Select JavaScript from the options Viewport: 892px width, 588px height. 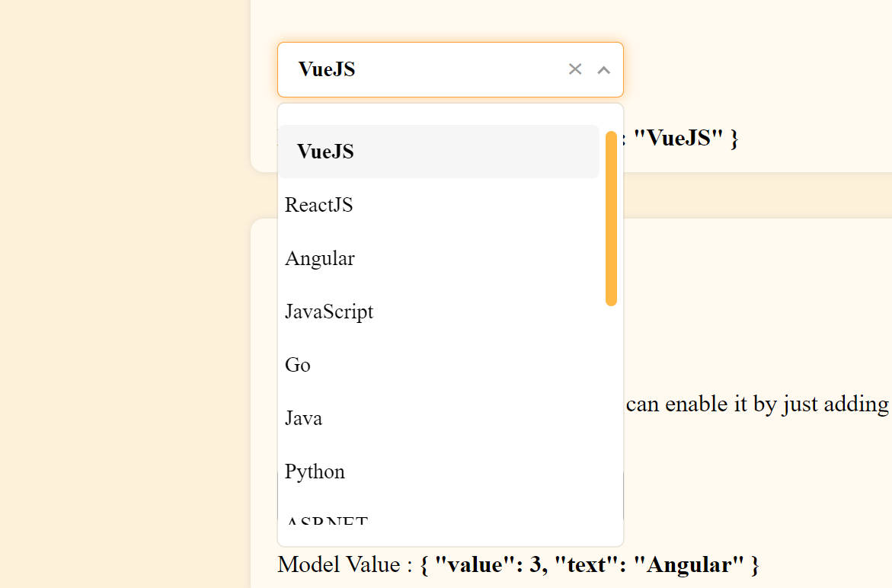[x=329, y=312]
